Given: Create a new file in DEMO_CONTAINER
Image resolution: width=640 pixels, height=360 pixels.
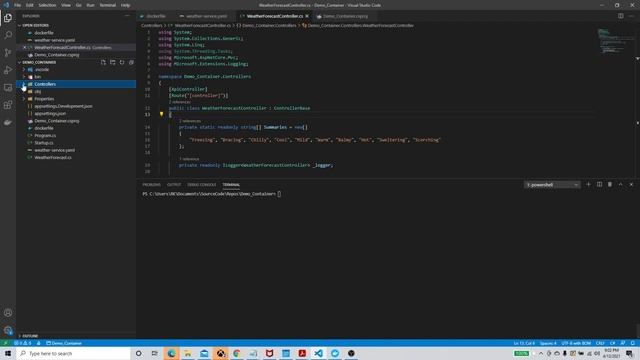Looking at the screenshot, I should 103,62.
